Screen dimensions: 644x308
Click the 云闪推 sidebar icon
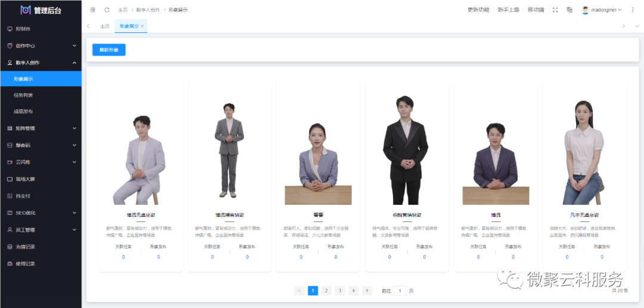[x=10, y=162]
